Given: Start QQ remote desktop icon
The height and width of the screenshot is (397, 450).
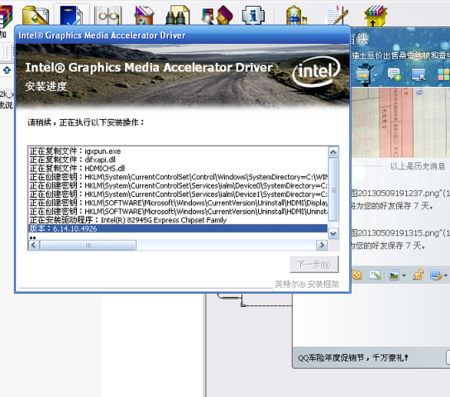Looking at the screenshot, I should [418, 75].
